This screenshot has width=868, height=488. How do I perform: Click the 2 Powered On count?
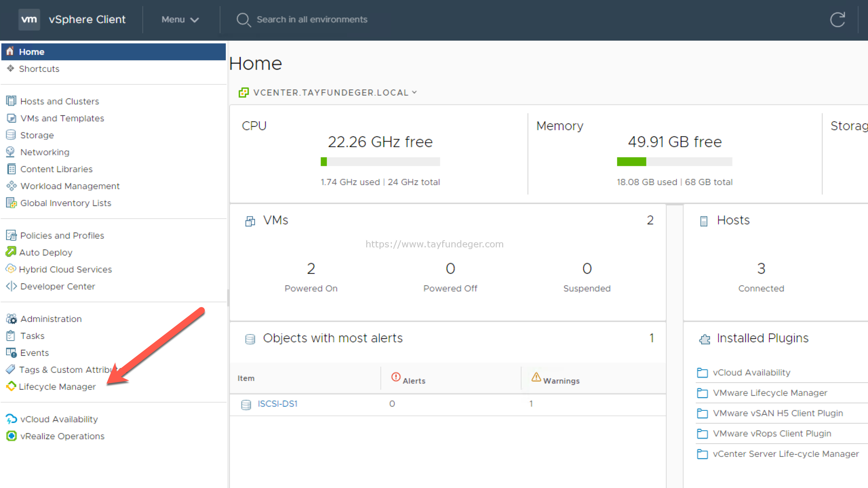tap(311, 269)
